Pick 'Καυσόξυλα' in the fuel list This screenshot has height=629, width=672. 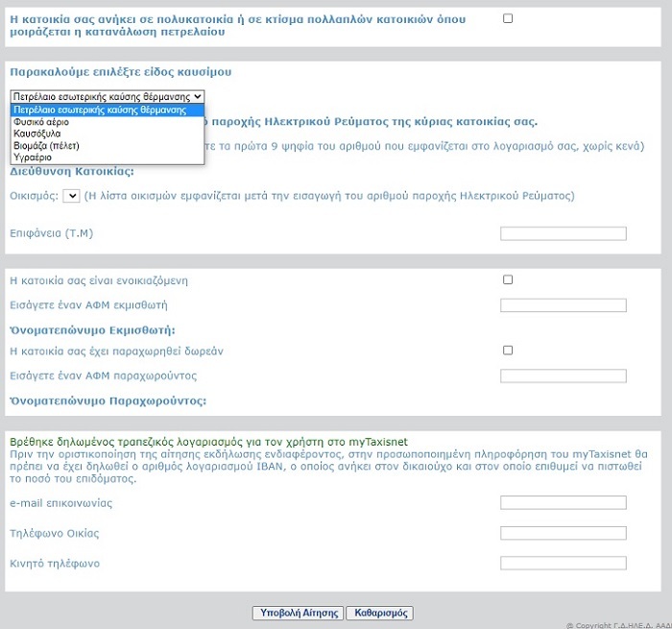[x=38, y=133]
